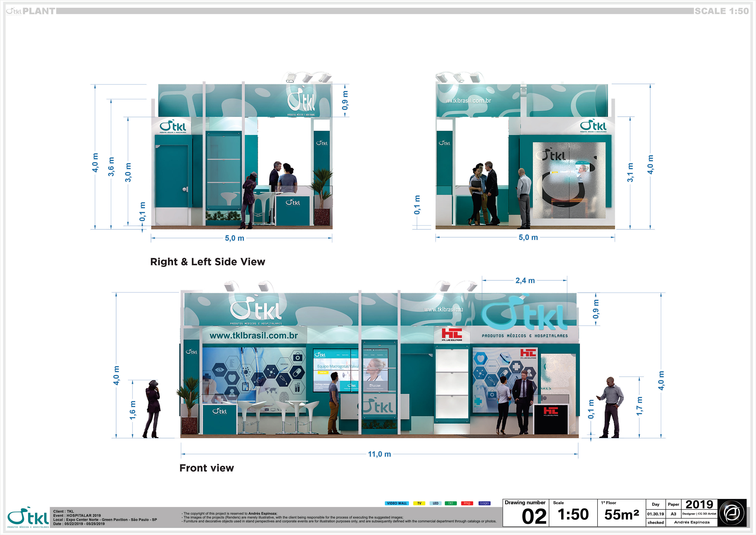Click the blue VIDEO WALL legend swatch
This screenshot has width=756, height=535.
397,503
